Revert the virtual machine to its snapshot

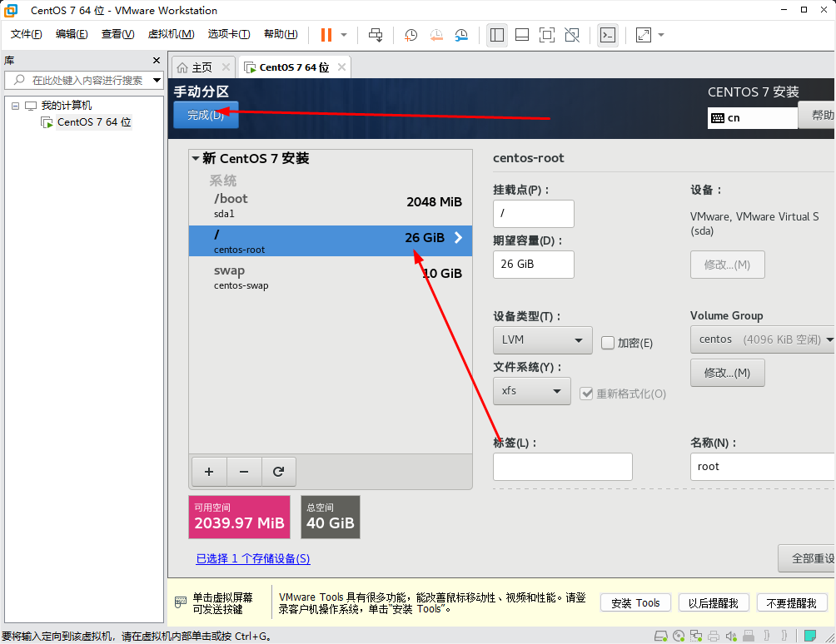pyautogui.click(x=436, y=35)
